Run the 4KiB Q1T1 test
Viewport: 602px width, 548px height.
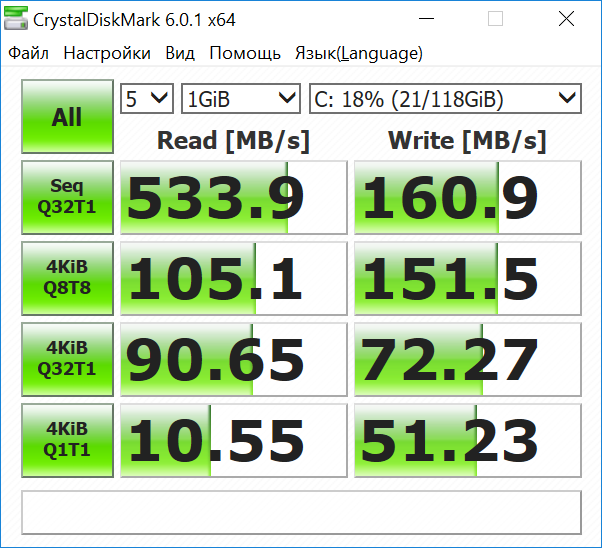pos(67,438)
